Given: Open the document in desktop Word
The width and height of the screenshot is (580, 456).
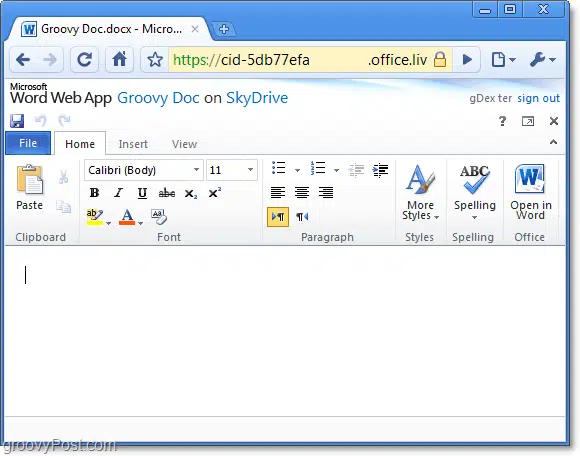Looking at the screenshot, I should [x=530, y=192].
